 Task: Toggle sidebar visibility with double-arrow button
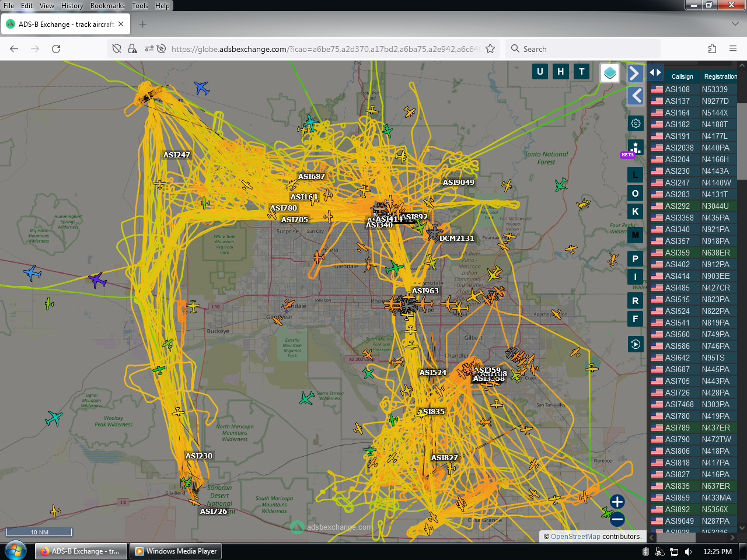[655, 73]
